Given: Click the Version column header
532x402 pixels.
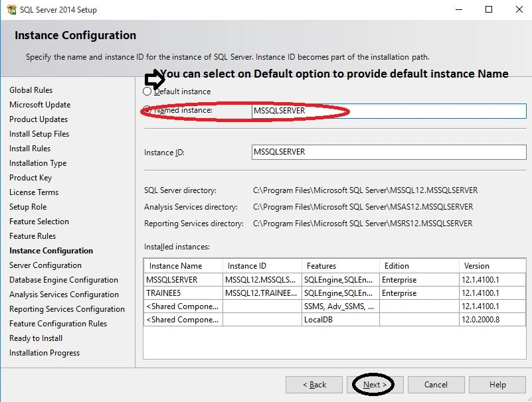Looking at the screenshot, I should point(493,266).
